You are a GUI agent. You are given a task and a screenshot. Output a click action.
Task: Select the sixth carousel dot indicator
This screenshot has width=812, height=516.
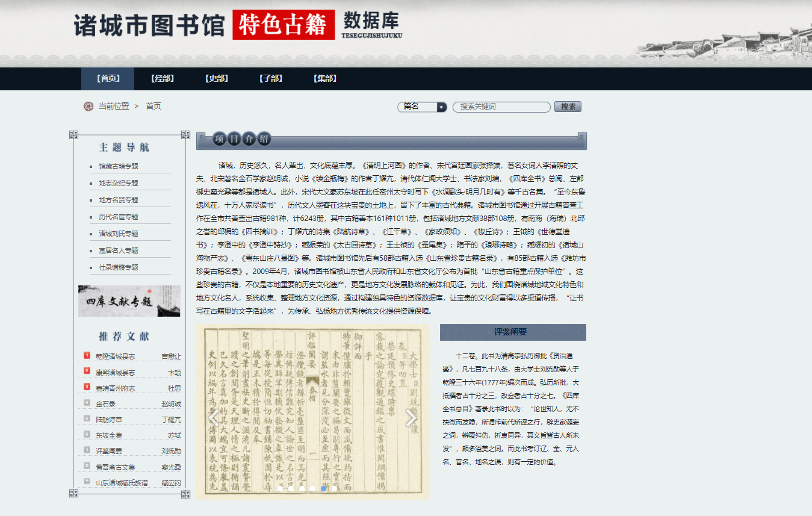[x=334, y=488]
